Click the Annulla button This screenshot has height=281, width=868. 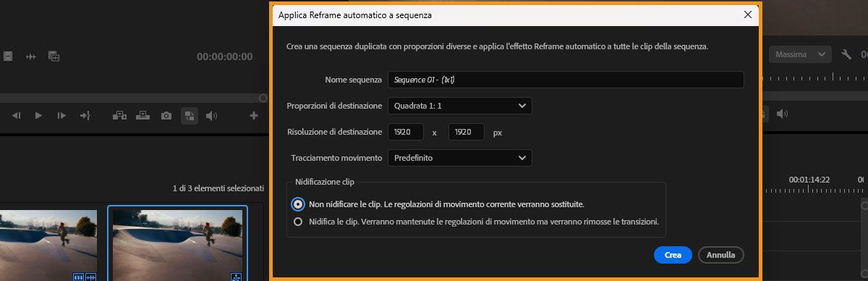[720, 255]
